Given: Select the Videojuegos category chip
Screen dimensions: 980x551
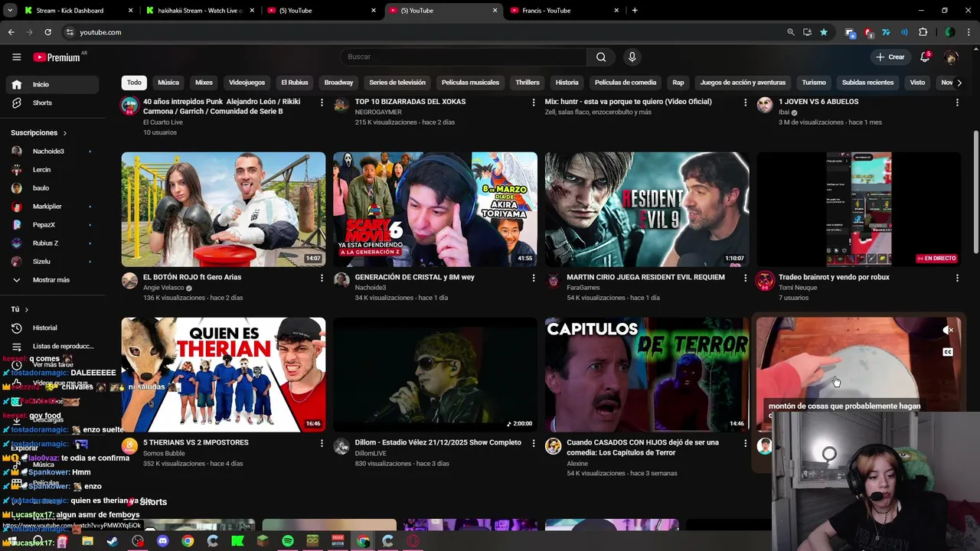Looking at the screenshot, I should click(247, 83).
